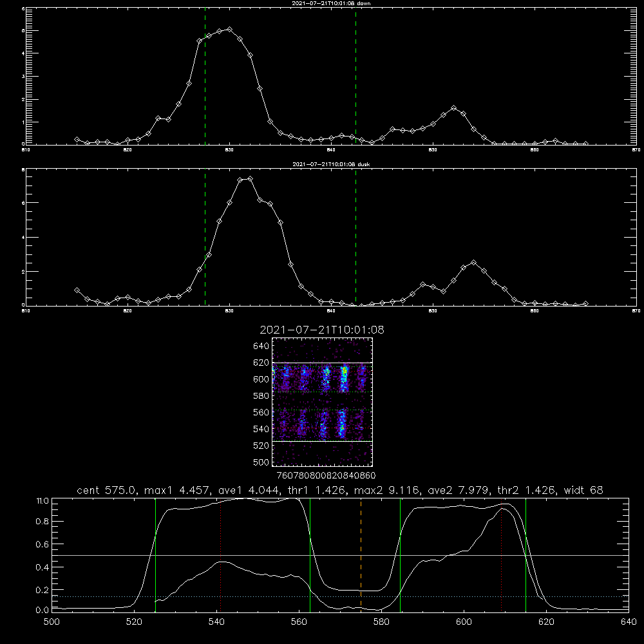Screen dimensions: 644x644
Task: Click the dawn plot title '2021-07-21T10:01:08 dawn'
Action: pyautogui.click(x=331, y=3)
